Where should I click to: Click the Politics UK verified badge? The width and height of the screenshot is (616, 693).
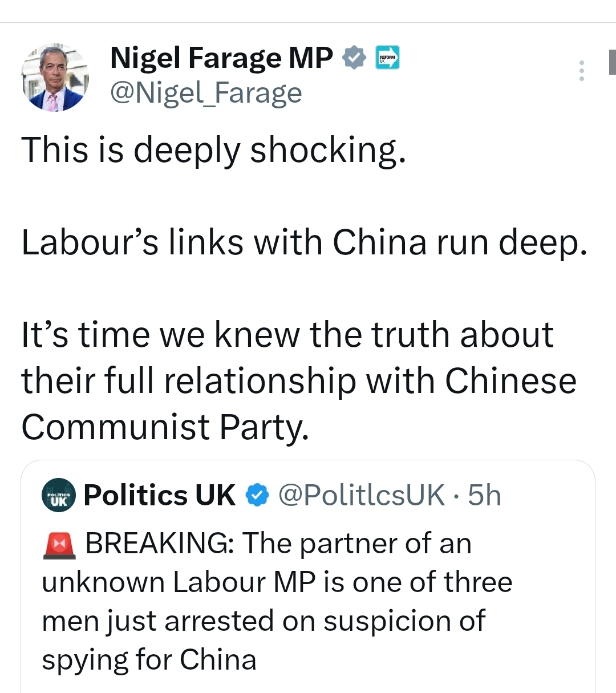[x=257, y=495]
